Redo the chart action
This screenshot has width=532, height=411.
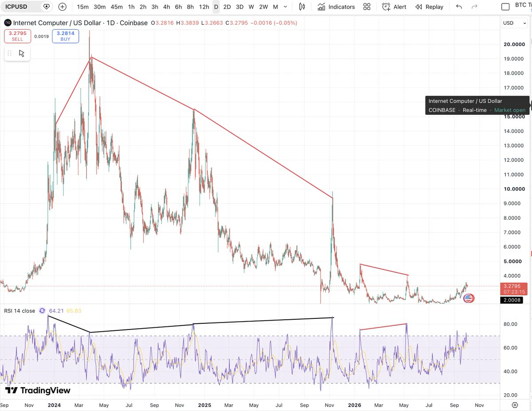point(474,7)
